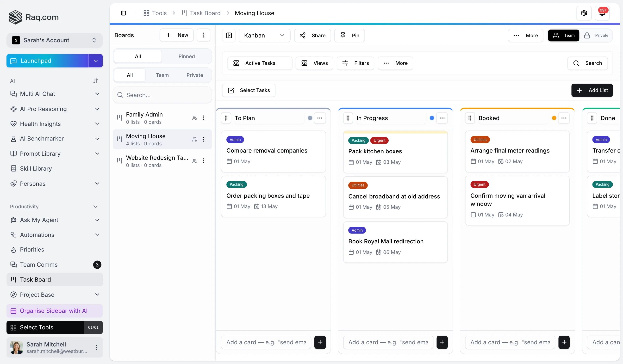This screenshot has height=364, width=623.
Task: Open Priorities in the sidebar
Action: click(x=55, y=250)
